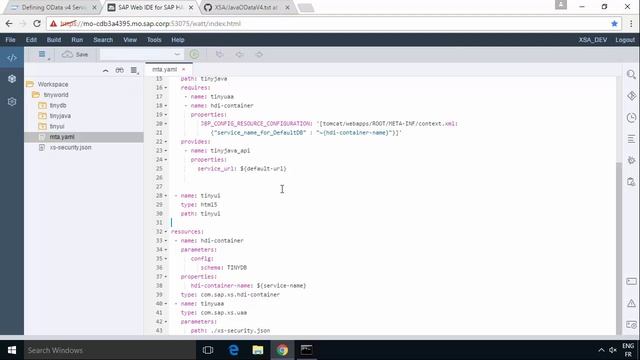Open the Outline pane lines icon
Viewport: 640px width, 360px height.
(631, 139)
